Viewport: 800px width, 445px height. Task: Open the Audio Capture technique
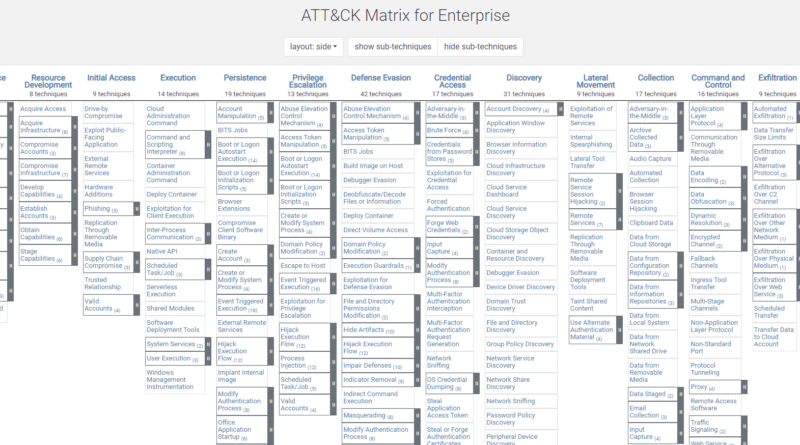point(653,159)
